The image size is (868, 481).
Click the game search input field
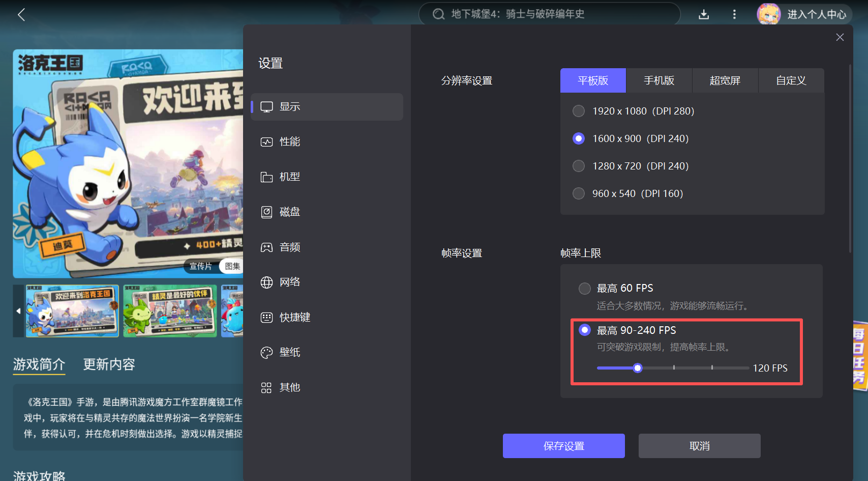point(549,14)
